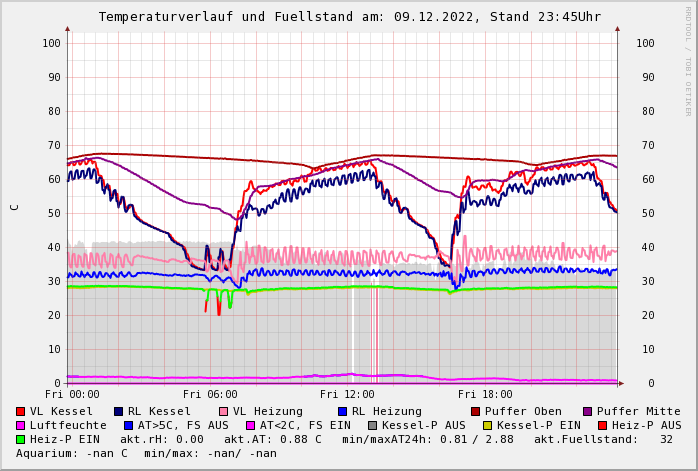This screenshot has width=698, height=471.
Task: Click the Fri 12:00 time axis label
Action: 347,394
